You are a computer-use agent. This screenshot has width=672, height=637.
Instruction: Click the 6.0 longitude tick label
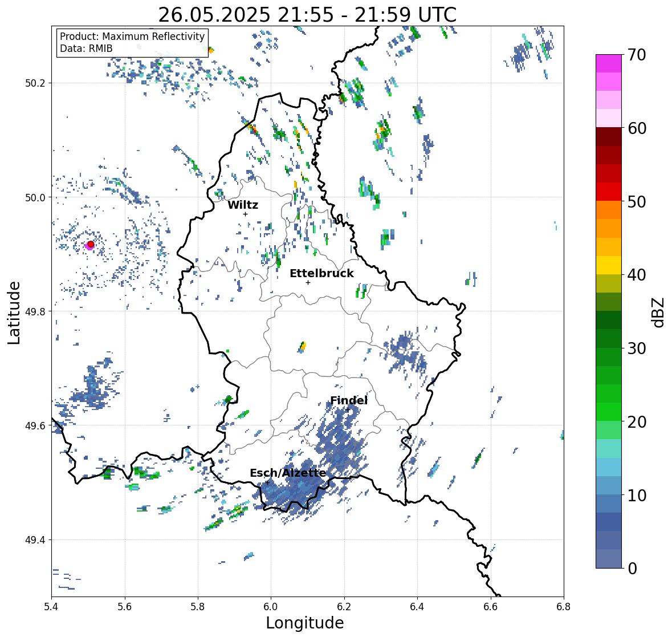pyautogui.click(x=271, y=606)
